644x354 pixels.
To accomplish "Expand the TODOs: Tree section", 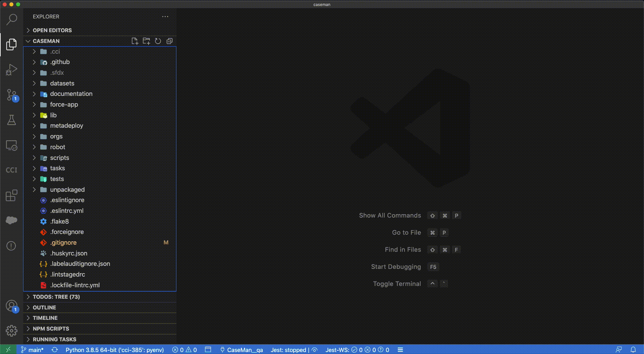I will click(100, 297).
